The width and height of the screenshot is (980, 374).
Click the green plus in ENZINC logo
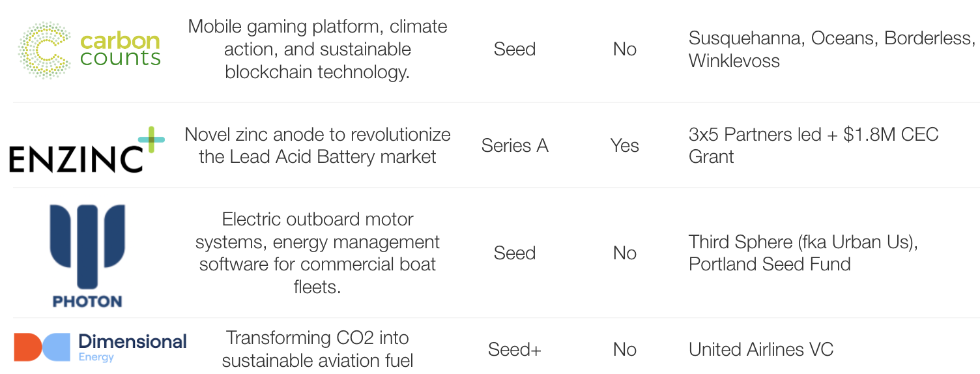tap(151, 139)
